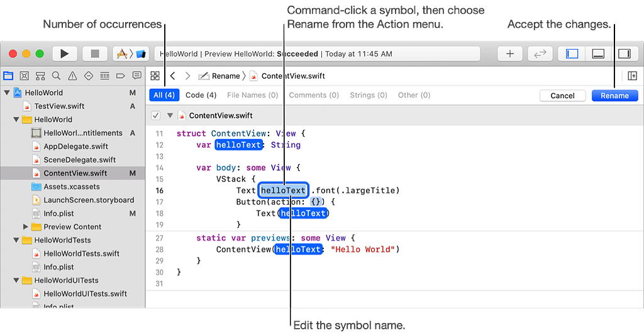Select the All (4) filter tab
The width and height of the screenshot is (644, 335).
(164, 95)
